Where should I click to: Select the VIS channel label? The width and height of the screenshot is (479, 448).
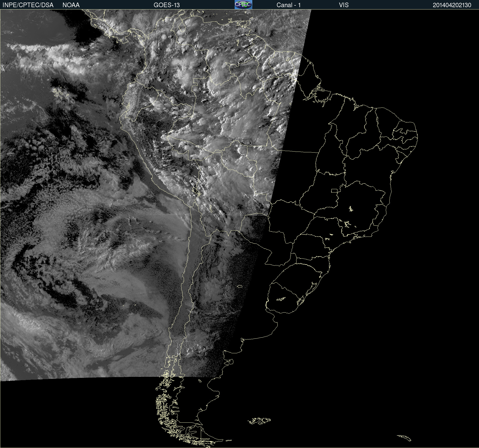(344, 5)
